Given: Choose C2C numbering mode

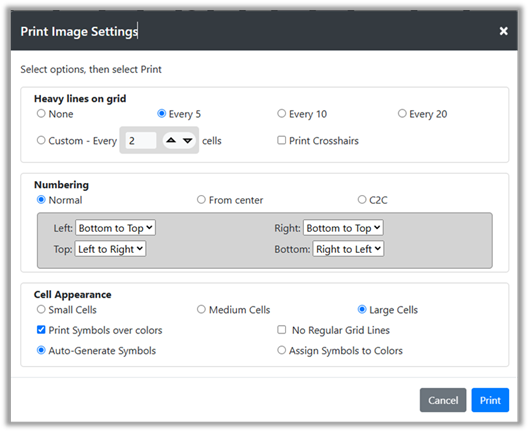Looking at the screenshot, I should click(362, 199).
